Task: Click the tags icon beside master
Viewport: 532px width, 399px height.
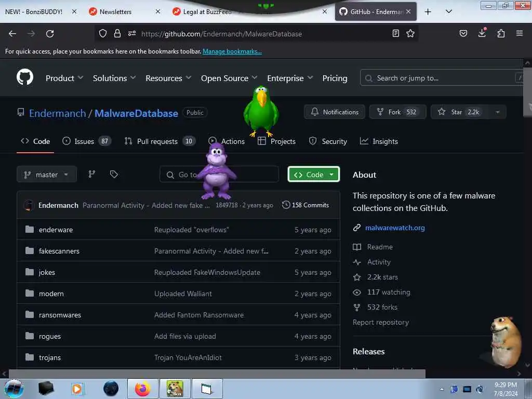Action: tap(114, 174)
